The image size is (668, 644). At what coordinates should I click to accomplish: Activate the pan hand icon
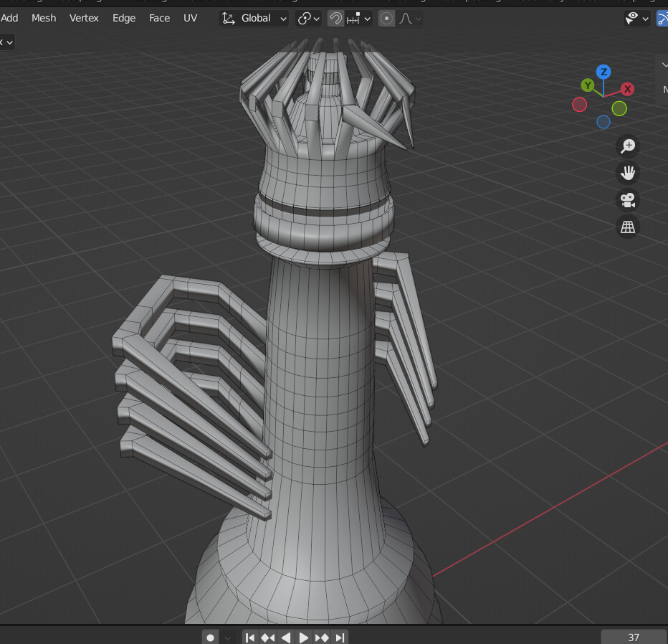tap(628, 172)
